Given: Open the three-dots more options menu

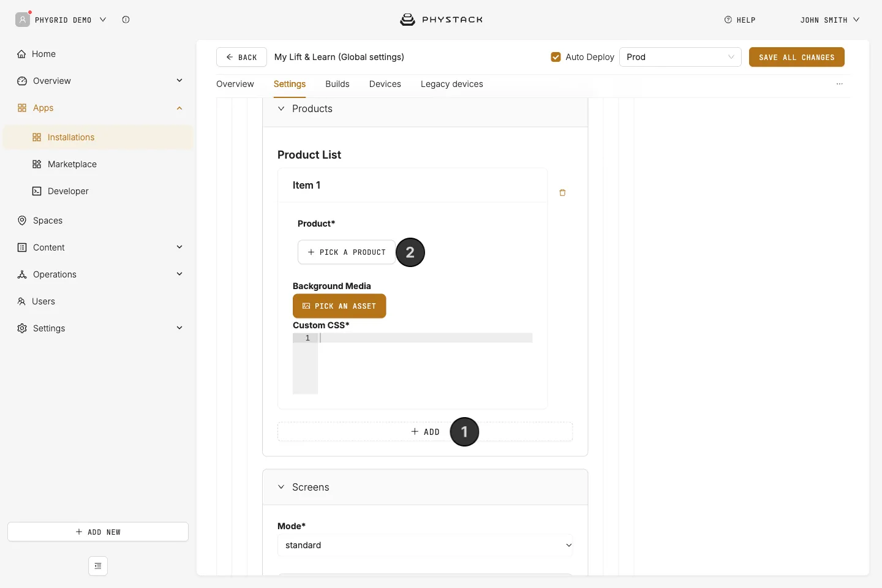Looking at the screenshot, I should (x=839, y=84).
